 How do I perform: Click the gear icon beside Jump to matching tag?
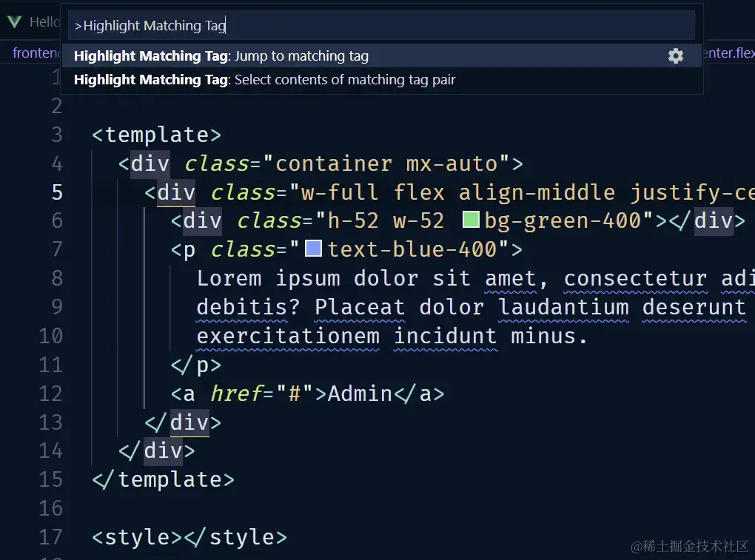[675, 56]
